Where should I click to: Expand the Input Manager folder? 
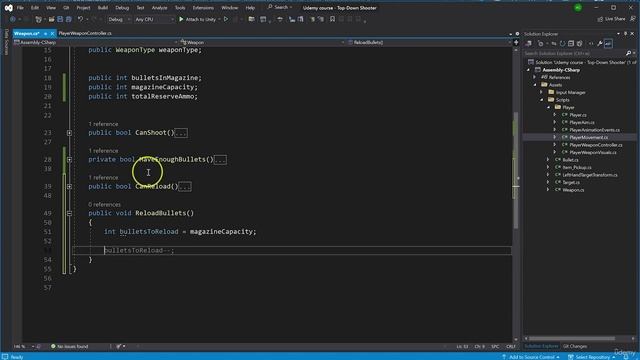(x=542, y=92)
